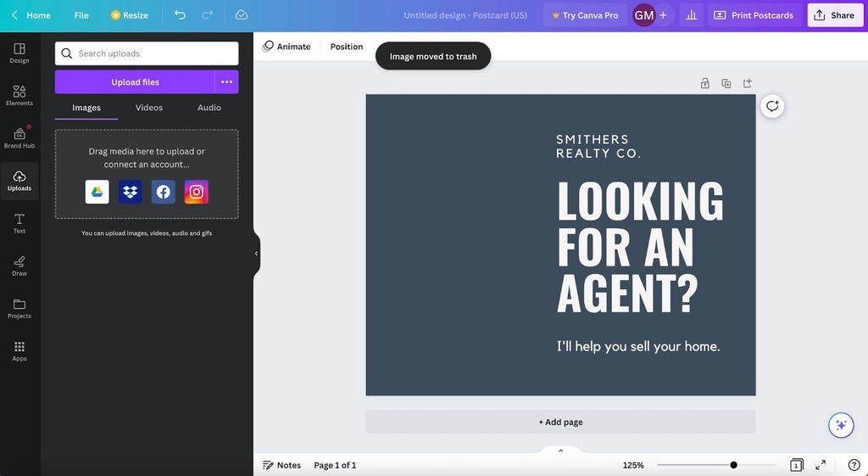The image size is (868, 476).
Task: Click the Add page button
Action: coord(561,422)
